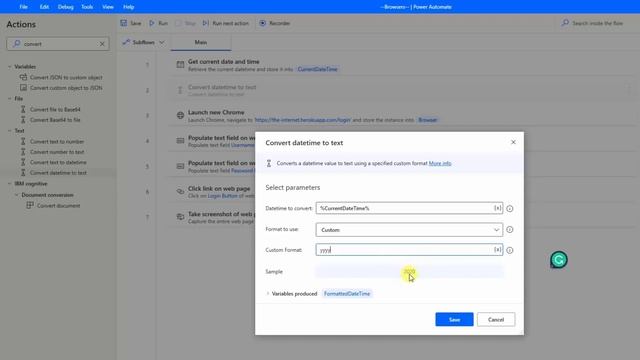
Task: Open the More info link
Action: point(440,163)
